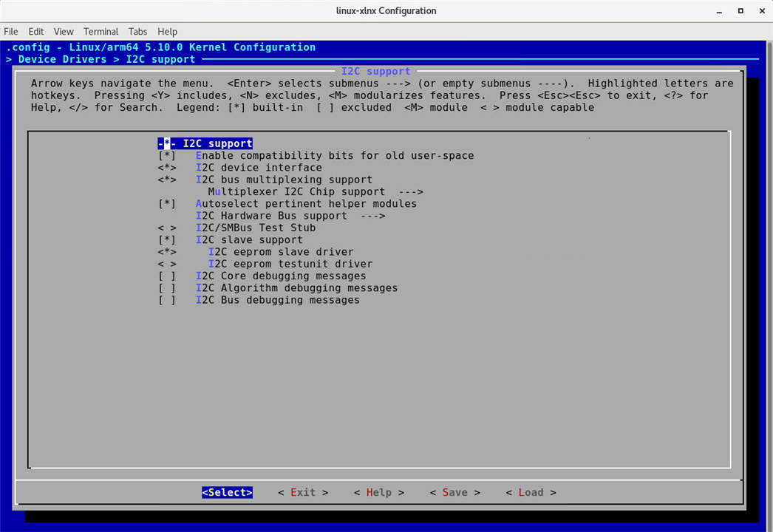Screen dimensions: 773x532
Task: Expand Multiplexer I2C Chip support submenu
Action: (315, 192)
